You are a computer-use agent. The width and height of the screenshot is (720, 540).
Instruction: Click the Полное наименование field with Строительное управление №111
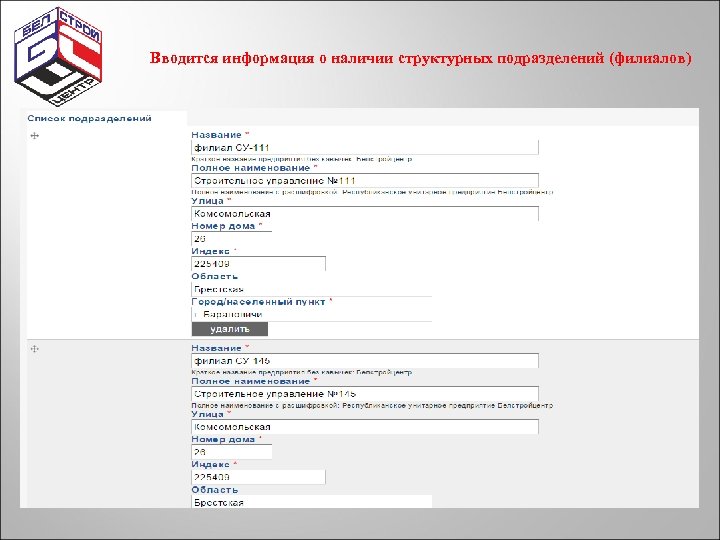pos(365,180)
